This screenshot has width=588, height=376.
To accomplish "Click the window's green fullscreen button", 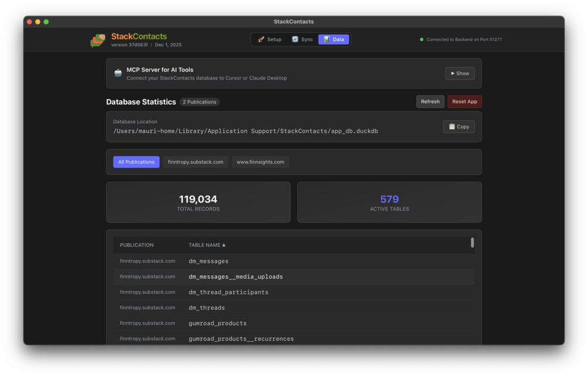I will (46, 22).
